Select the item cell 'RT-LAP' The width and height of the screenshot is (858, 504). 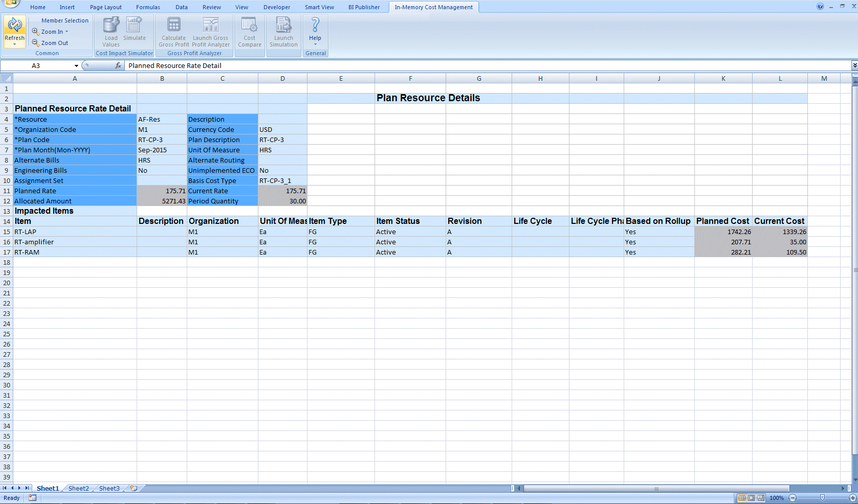tap(75, 232)
